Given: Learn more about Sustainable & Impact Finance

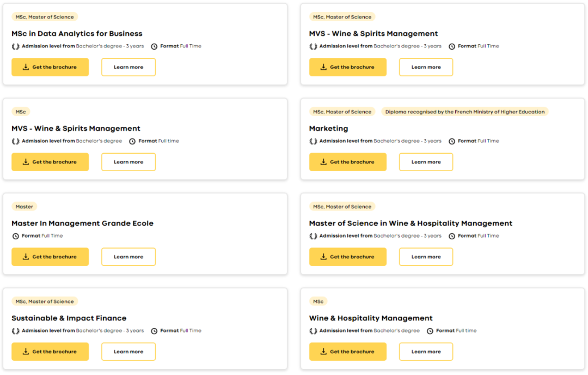Looking at the screenshot, I should (128, 352).
